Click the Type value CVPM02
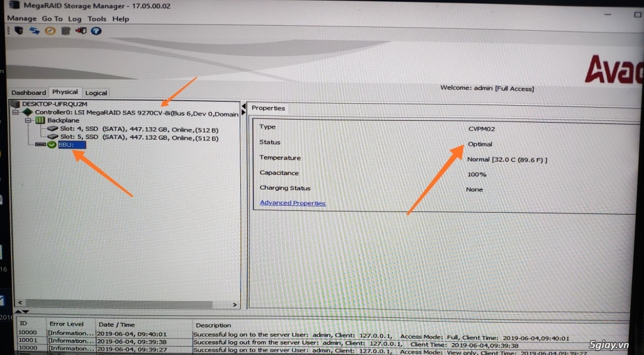Viewport: 644px width, 355px height. 481,128
